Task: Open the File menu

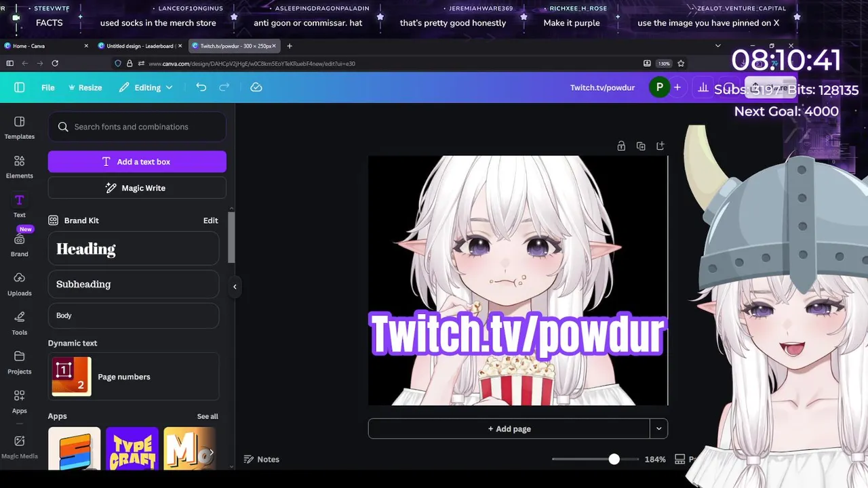Action: point(47,87)
